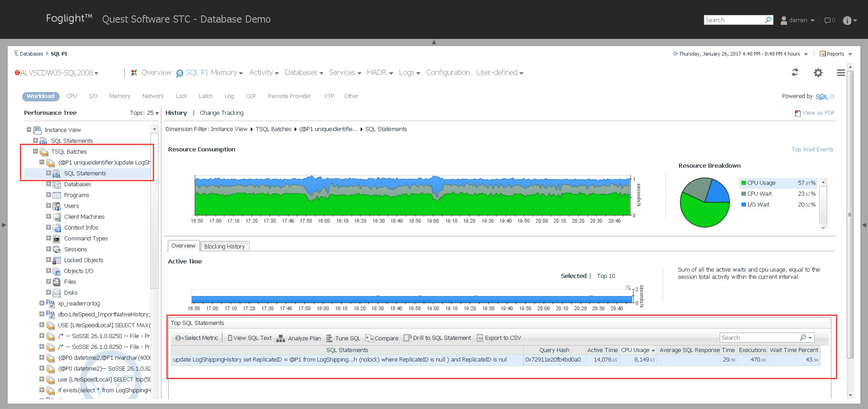Click the Analyze Plan icon
This screenshot has height=409, width=868.
pos(281,338)
